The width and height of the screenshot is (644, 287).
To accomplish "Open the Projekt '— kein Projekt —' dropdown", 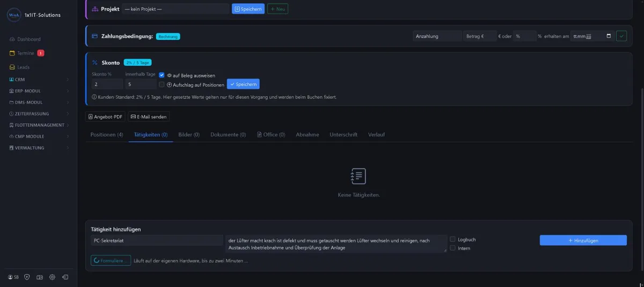I will click(175, 9).
